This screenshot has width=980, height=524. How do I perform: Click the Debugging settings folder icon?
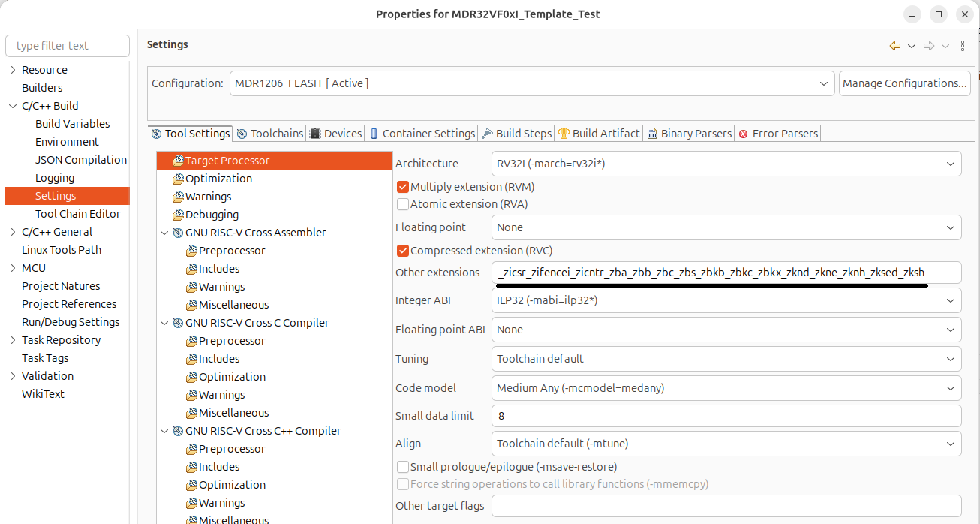[x=178, y=215]
